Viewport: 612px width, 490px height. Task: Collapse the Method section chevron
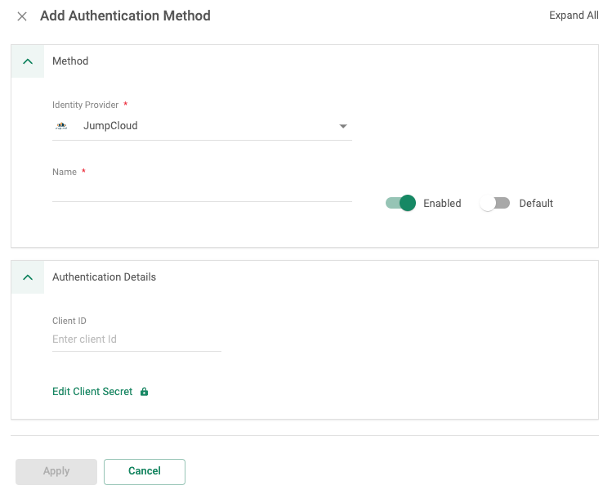[28, 61]
